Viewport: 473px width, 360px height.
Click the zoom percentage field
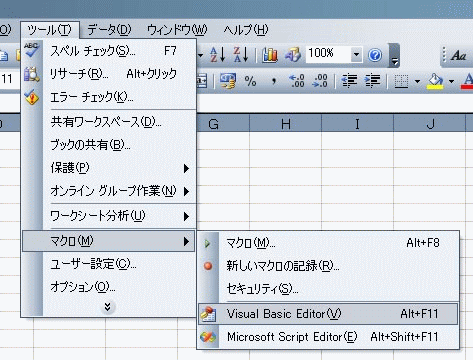(x=328, y=54)
